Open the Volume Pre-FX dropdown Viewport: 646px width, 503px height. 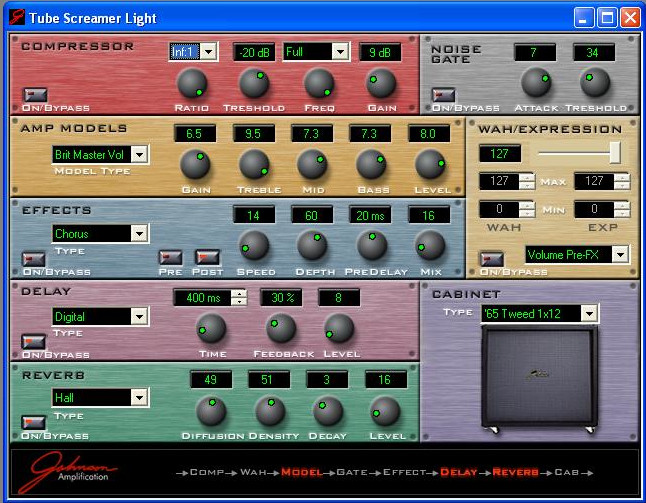(x=620, y=255)
